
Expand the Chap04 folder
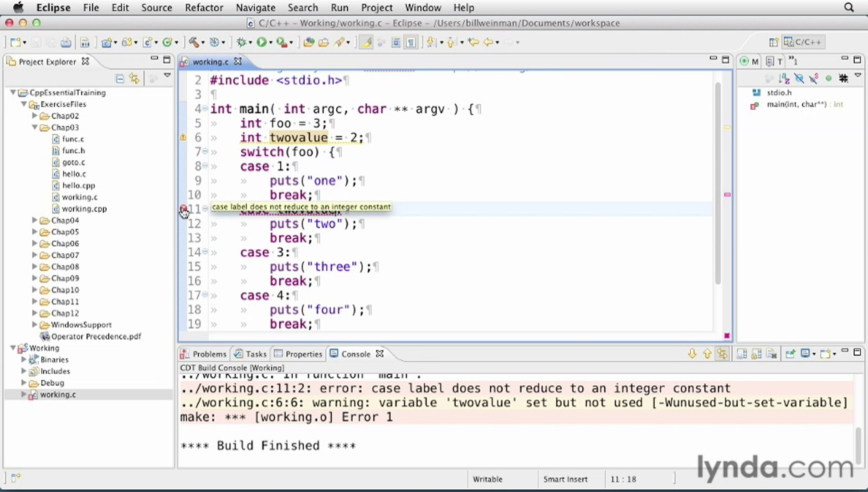tap(35, 220)
